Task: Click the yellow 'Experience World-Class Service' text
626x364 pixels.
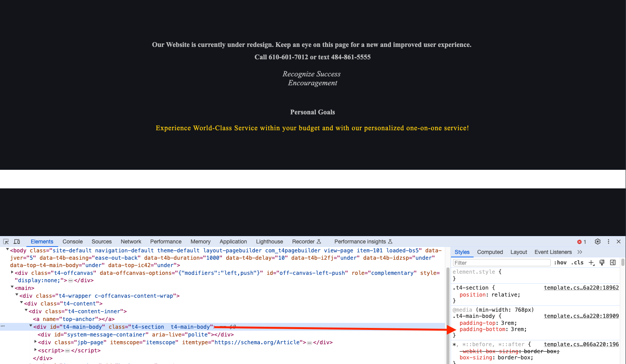Action: point(312,128)
